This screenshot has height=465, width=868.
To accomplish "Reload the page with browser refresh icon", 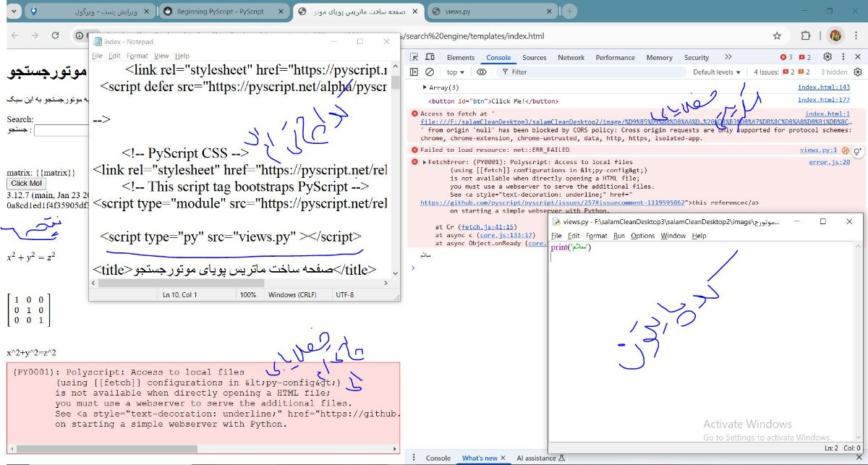I will coord(55,35).
